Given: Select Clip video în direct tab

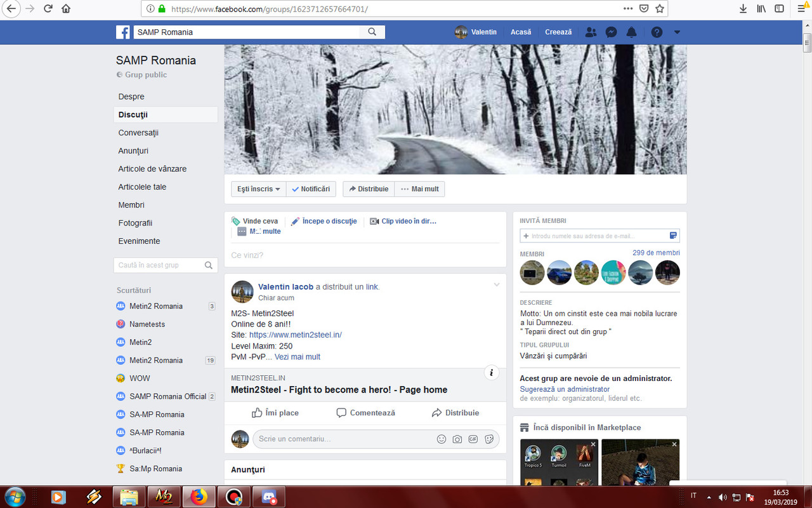Looking at the screenshot, I should pyautogui.click(x=403, y=221).
